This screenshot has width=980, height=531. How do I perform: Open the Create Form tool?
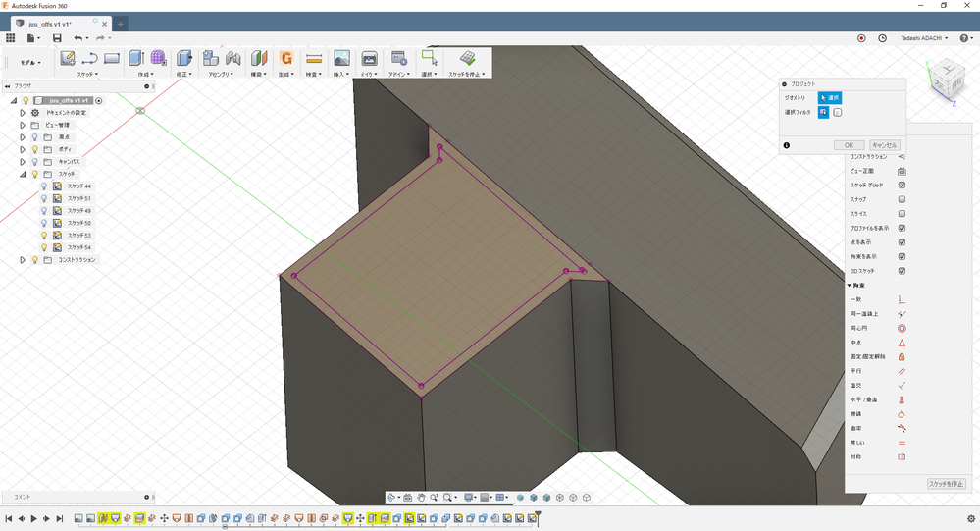(x=158, y=59)
